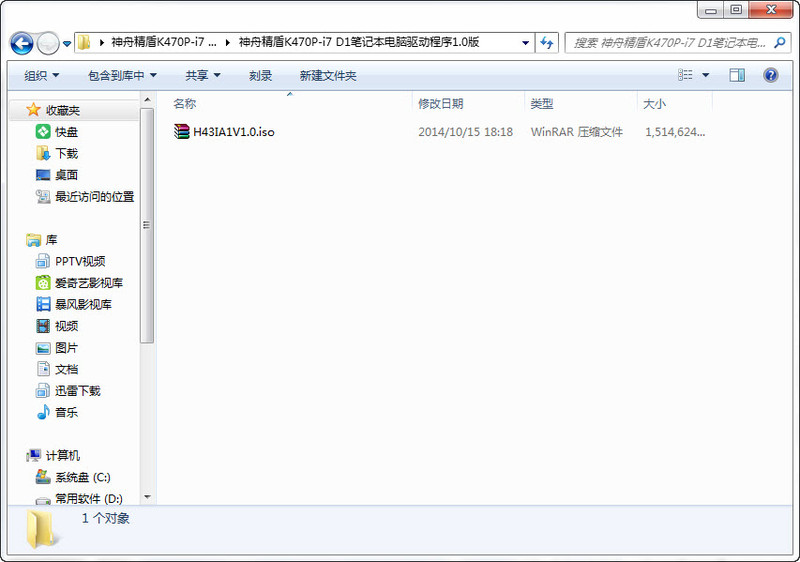Click the folder icon in details pane
Image resolution: width=800 pixels, height=562 pixels.
tap(41, 530)
